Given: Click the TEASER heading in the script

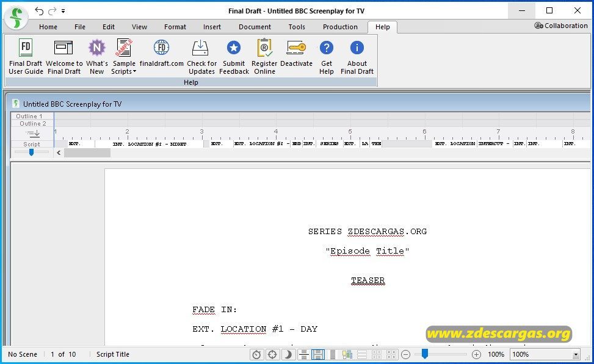Looking at the screenshot, I should tap(368, 280).
